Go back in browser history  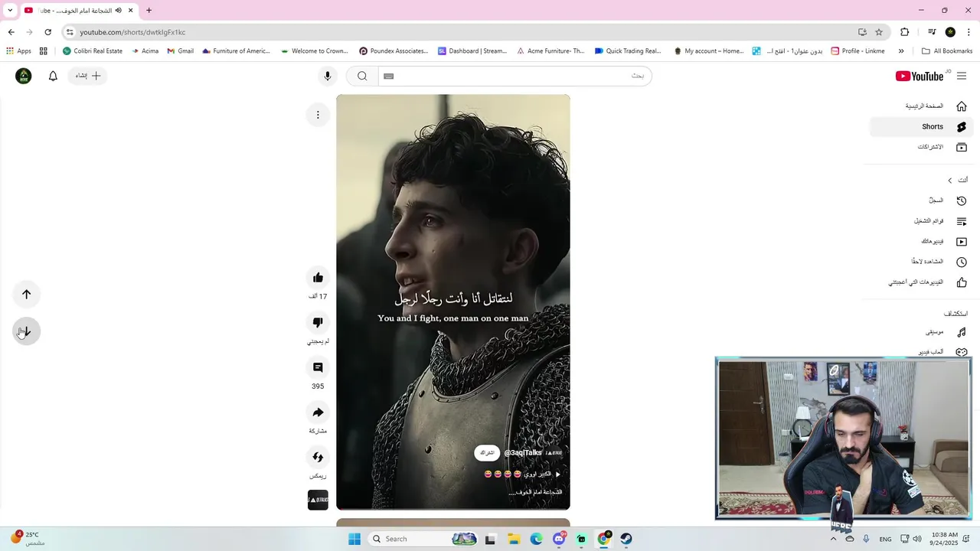(x=11, y=32)
